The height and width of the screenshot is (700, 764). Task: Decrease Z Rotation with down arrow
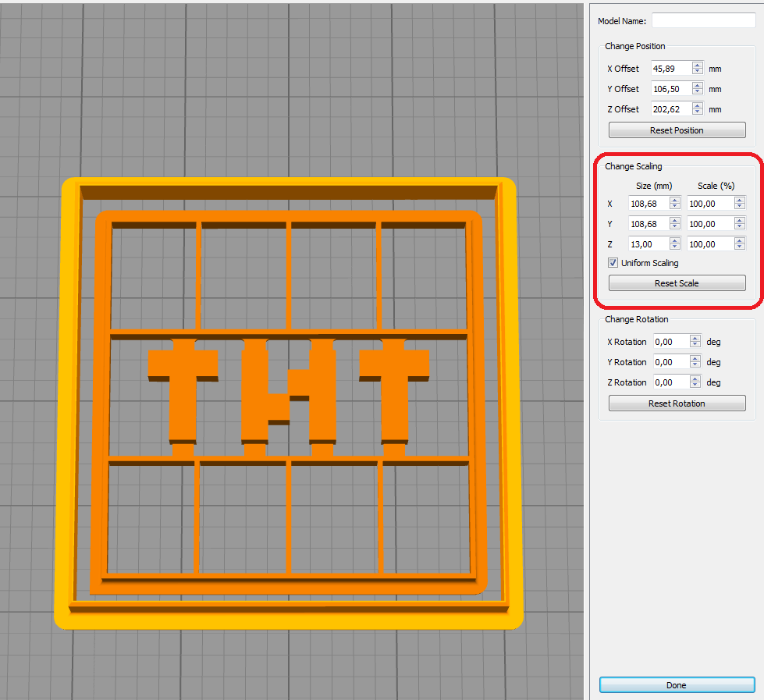point(695,386)
